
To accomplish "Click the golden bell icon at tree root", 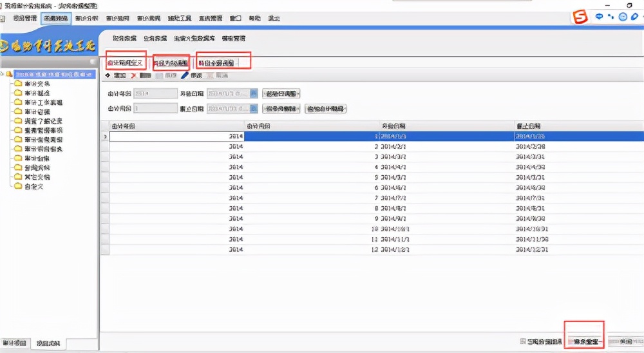I will click(9, 74).
